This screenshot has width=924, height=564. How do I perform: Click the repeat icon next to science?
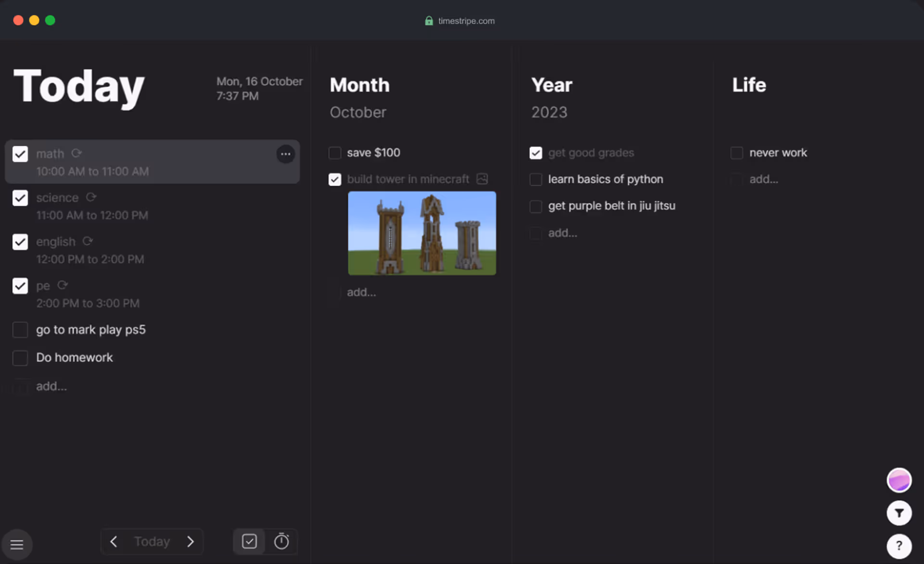pyautogui.click(x=91, y=197)
